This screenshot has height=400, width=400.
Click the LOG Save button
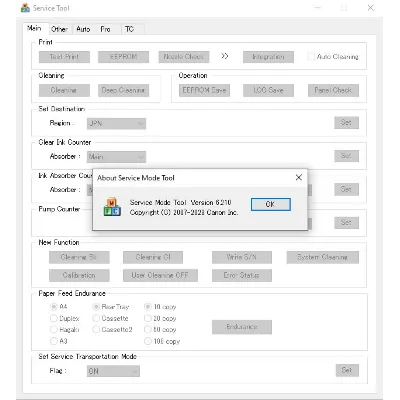(268, 90)
